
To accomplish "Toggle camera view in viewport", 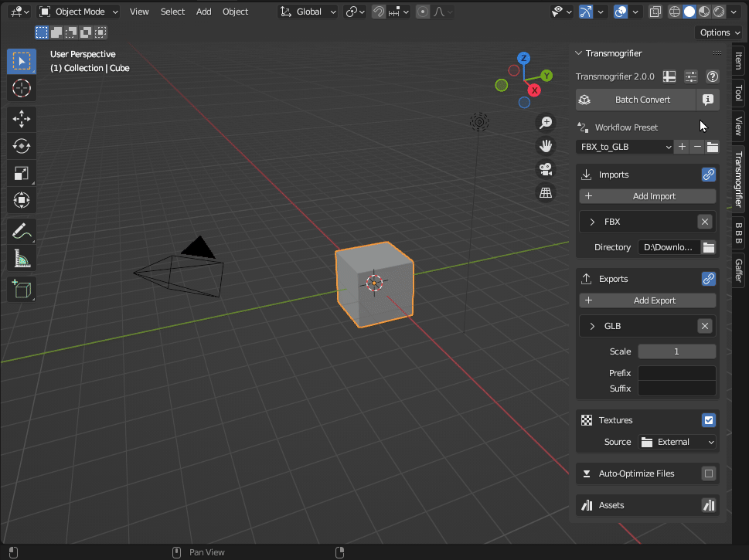I will pyautogui.click(x=546, y=169).
